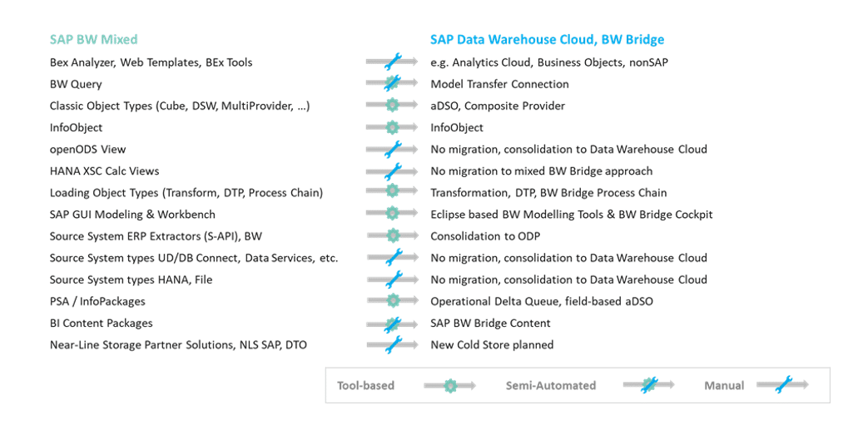The width and height of the screenshot is (868, 430).
Task: Click the wrench icon next to openODS View
Action: (x=392, y=148)
